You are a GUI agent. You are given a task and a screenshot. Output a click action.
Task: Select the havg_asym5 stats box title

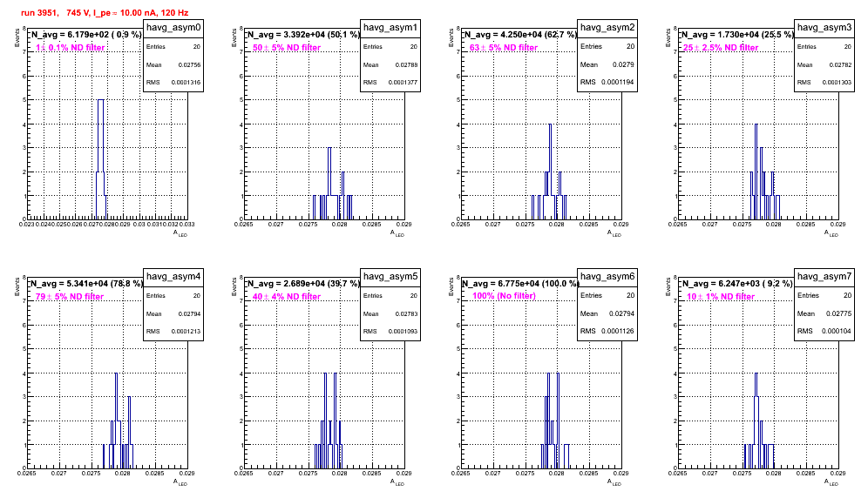[390, 276]
